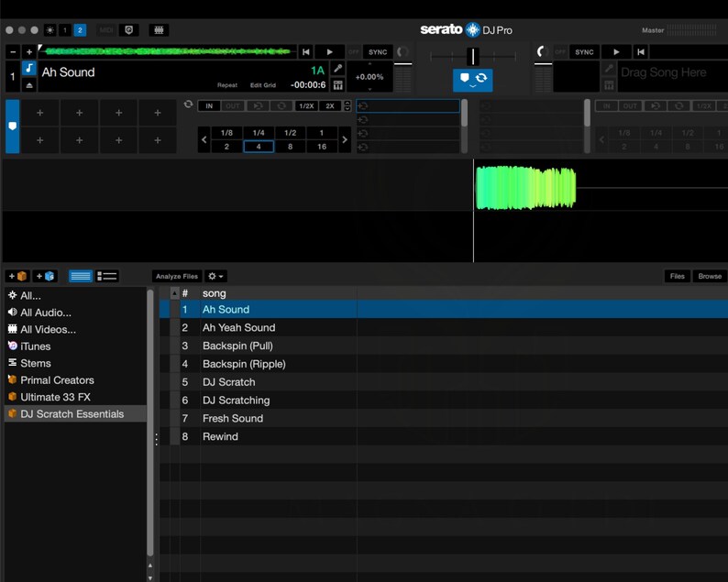Switch library to simple list view
The width and height of the screenshot is (728, 582).
click(x=81, y=276)
